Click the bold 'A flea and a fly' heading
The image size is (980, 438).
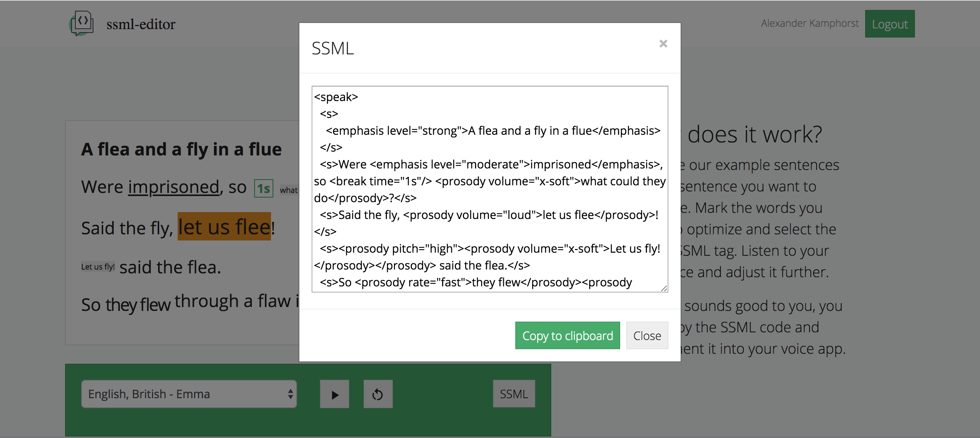click(181, 149)
